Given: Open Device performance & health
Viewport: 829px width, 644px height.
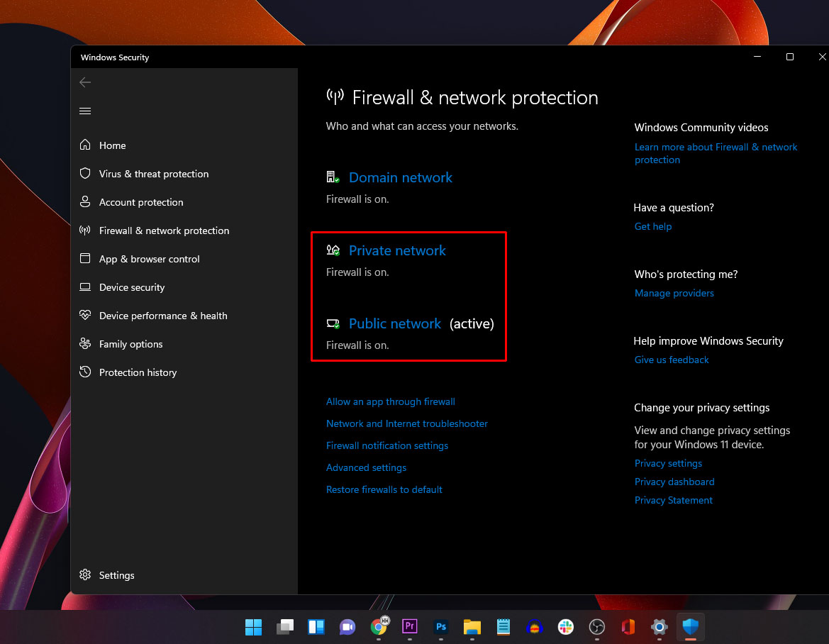Looking at the screenshot, I should click(163, 316).
